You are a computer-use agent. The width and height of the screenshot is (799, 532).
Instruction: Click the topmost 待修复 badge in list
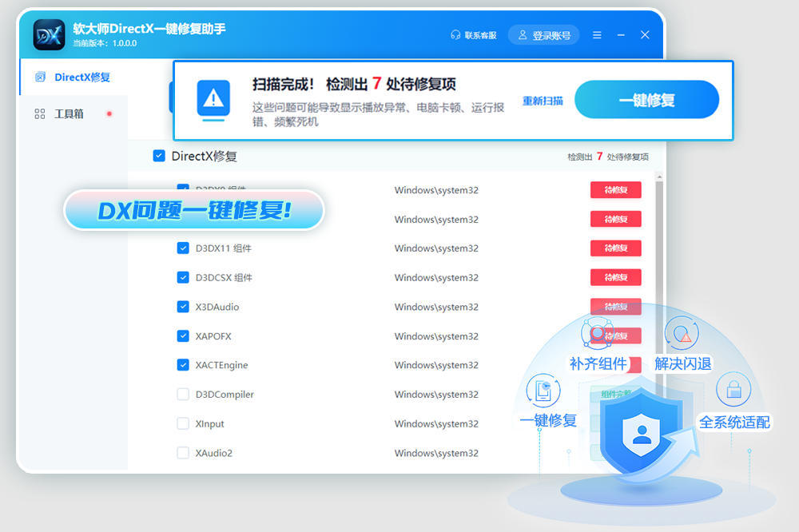(x=615, y=190)
